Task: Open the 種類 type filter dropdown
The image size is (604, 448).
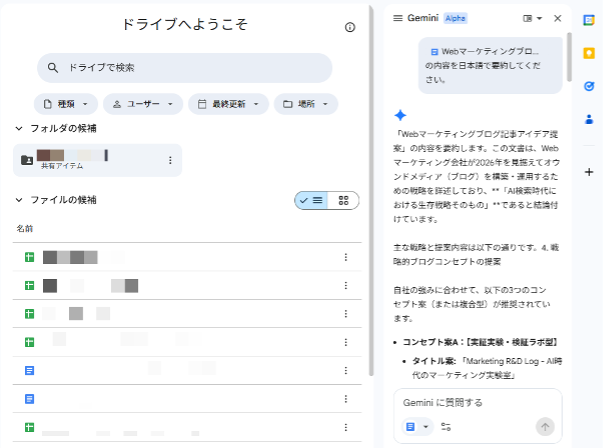Action: [x=66, y=104]
